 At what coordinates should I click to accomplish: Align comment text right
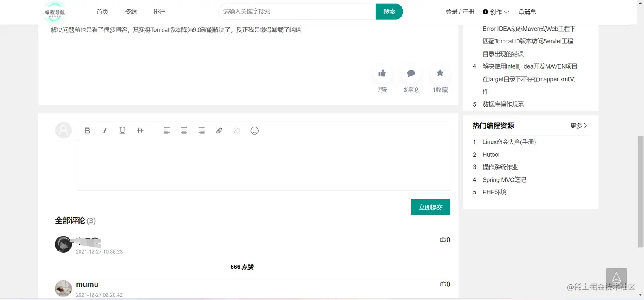tap(202, 131)
